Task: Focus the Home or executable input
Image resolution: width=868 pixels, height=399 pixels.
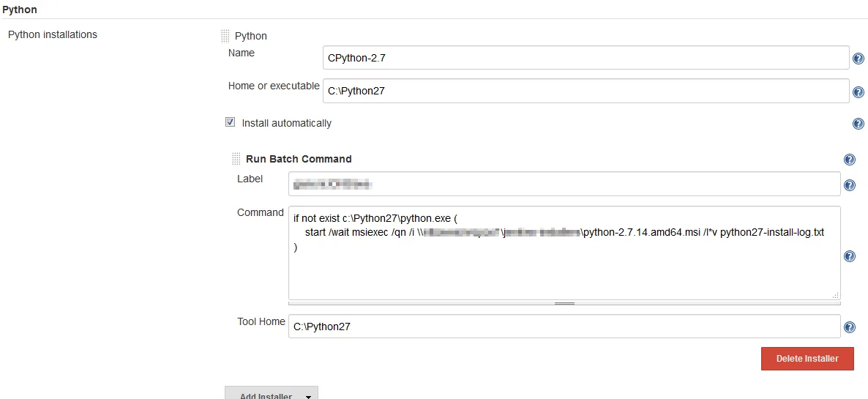Action: pos(585,92)
